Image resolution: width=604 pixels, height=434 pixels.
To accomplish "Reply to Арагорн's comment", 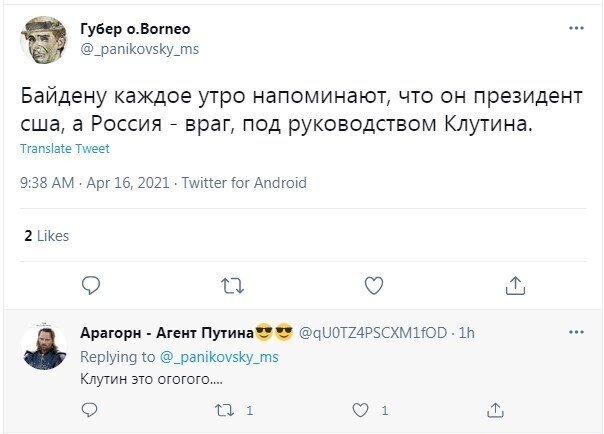I will [89, 410].
